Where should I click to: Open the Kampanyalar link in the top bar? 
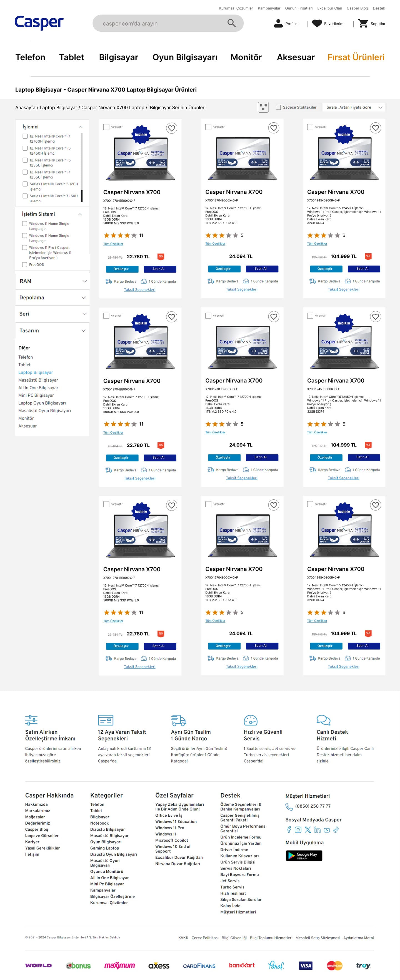(x=269, y=8)
